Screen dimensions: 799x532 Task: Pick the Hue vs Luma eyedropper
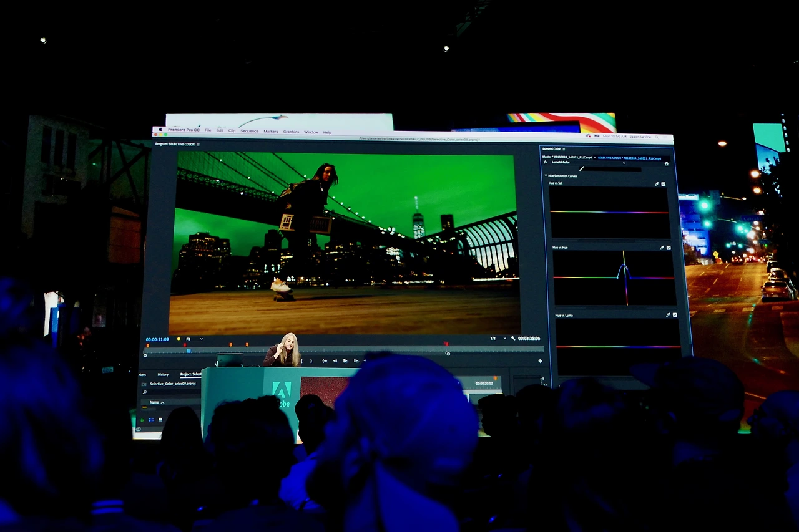(x=668, y=315)
